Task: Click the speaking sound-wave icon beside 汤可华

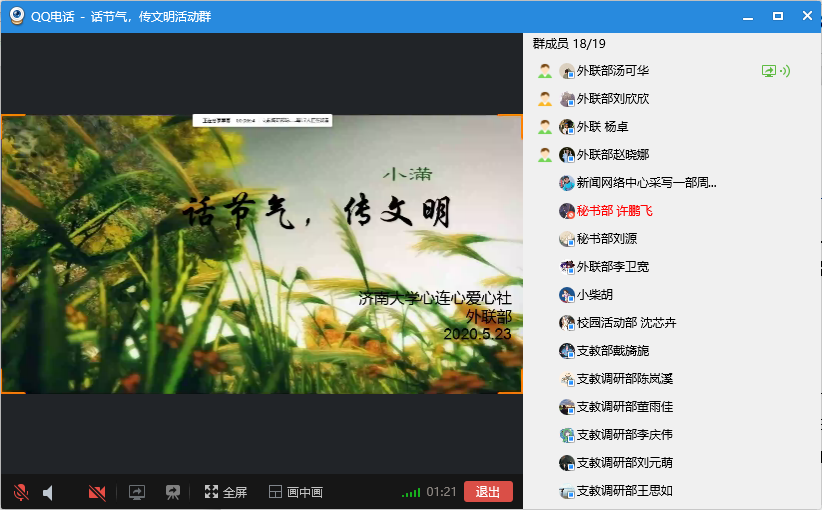Action: pyautogui.click(x=785, y=71)
